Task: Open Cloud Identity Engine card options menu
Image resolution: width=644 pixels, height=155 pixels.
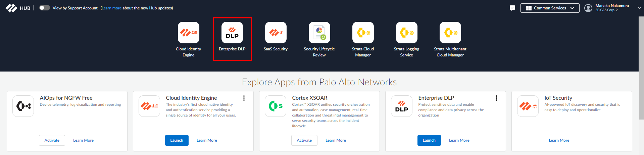Action: (x=244, y=98)
